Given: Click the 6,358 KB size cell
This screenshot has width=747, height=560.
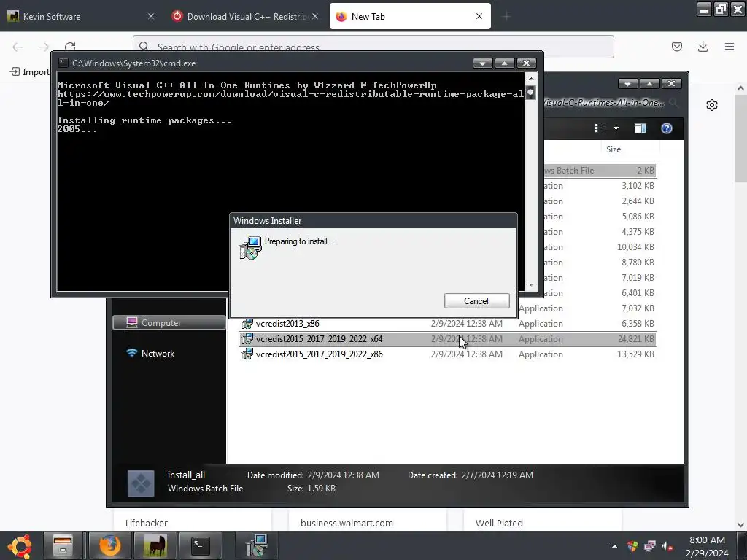Looking at the screenshot, I should (x=638, y=324).
